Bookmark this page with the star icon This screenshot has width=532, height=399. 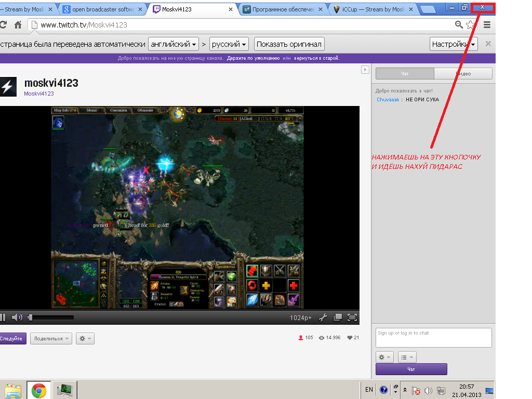[x=470, y=24]
